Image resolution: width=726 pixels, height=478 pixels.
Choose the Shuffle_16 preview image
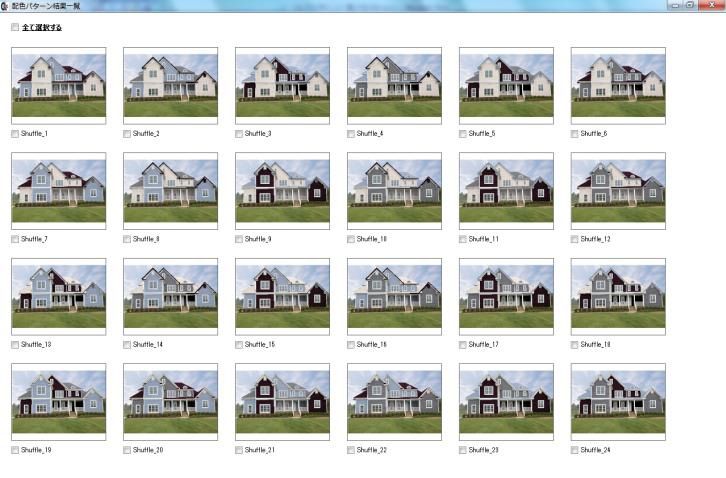394,297
